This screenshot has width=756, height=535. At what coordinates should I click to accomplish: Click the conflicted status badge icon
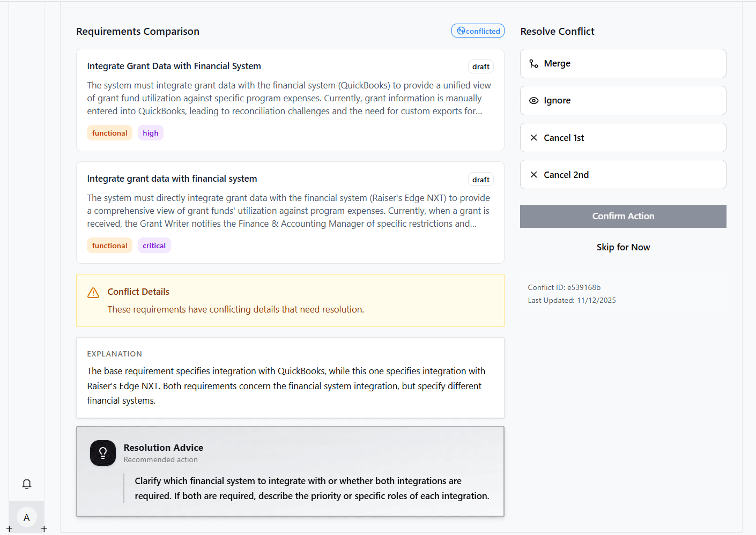click(460, 31)
